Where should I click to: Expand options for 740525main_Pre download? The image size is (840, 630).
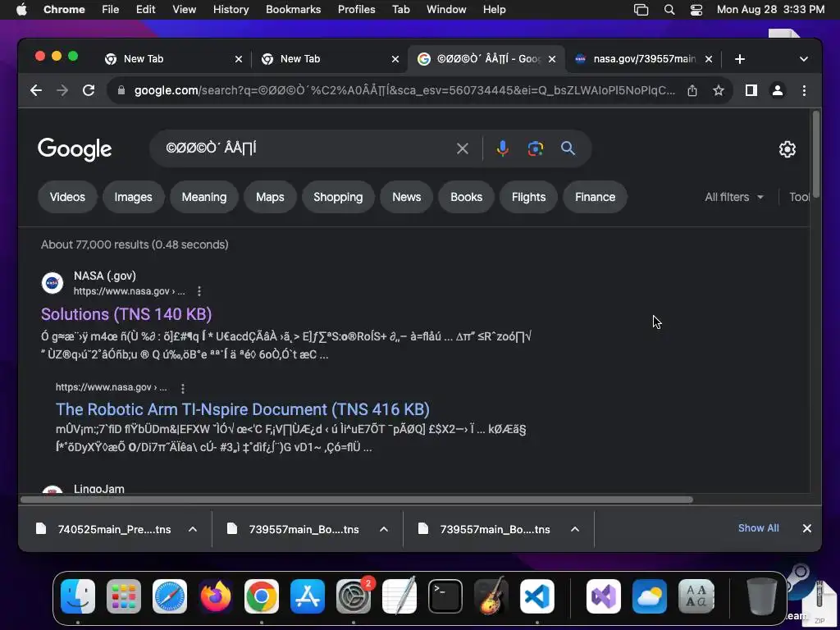click(192, 529)
